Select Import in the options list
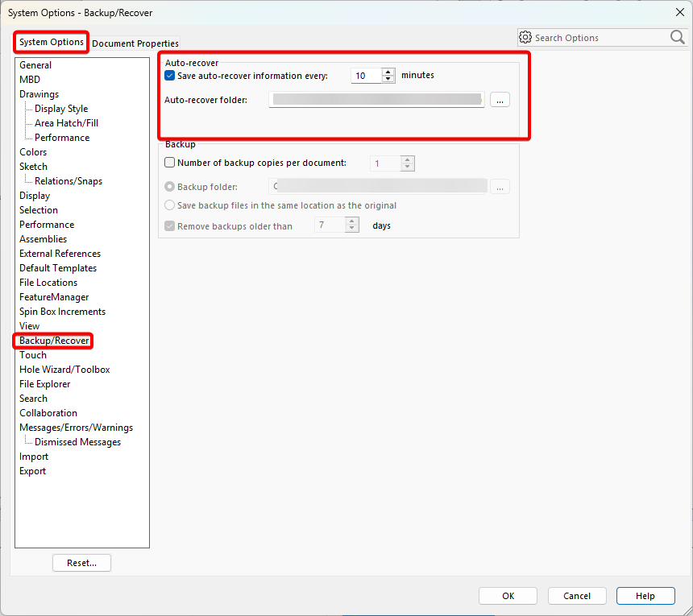This screenshot has width=693, height=616. pos(34,457)
